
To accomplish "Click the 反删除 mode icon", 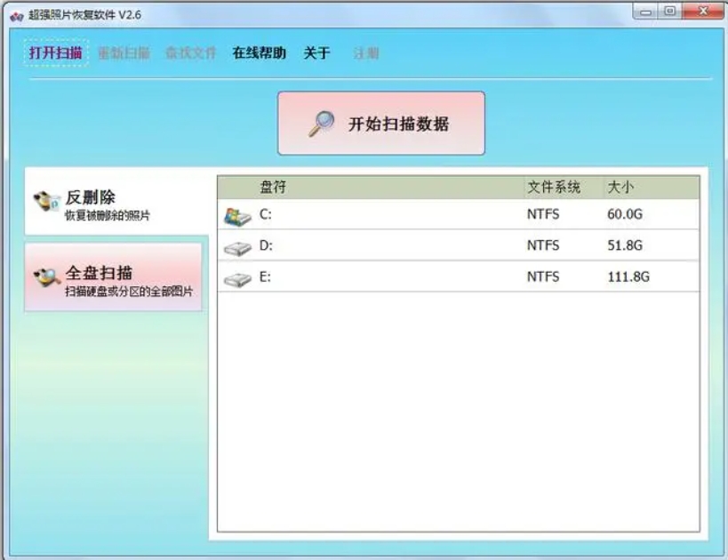I will (x=46, y=202).
